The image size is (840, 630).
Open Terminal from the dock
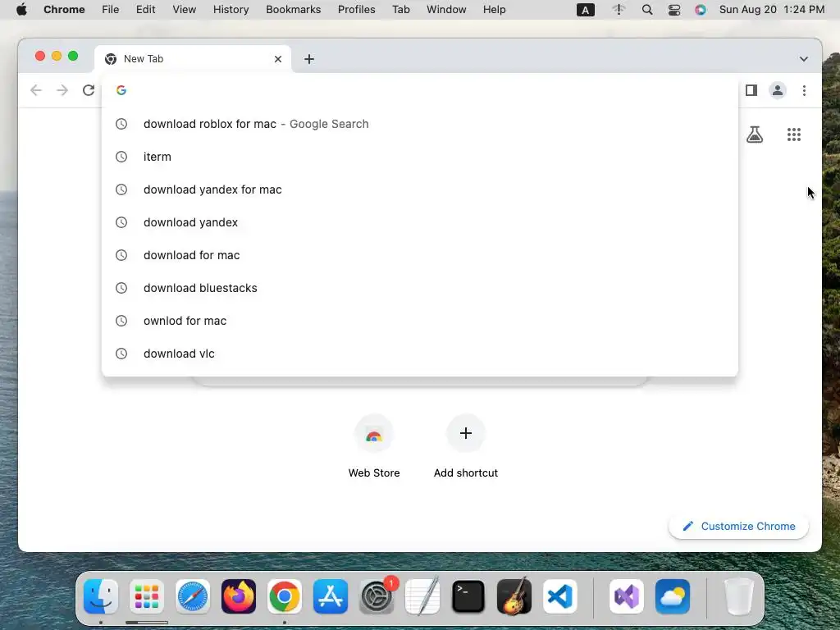[468, 596]
